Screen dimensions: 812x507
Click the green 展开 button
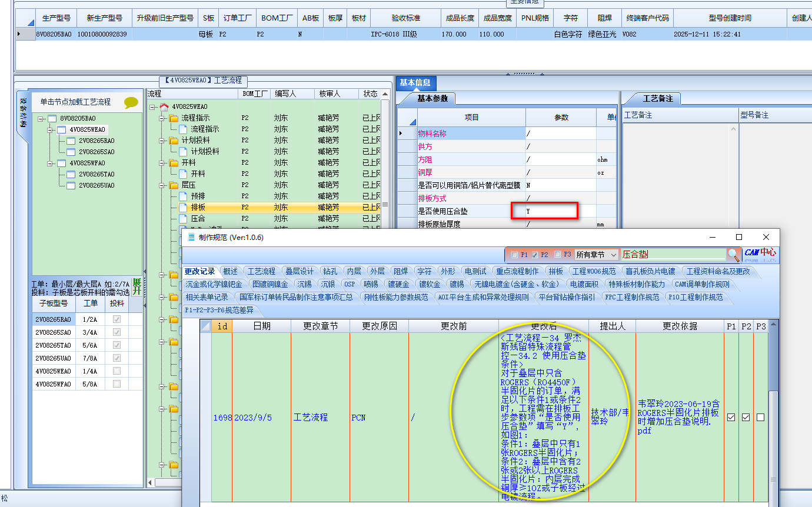pos(137,286)
